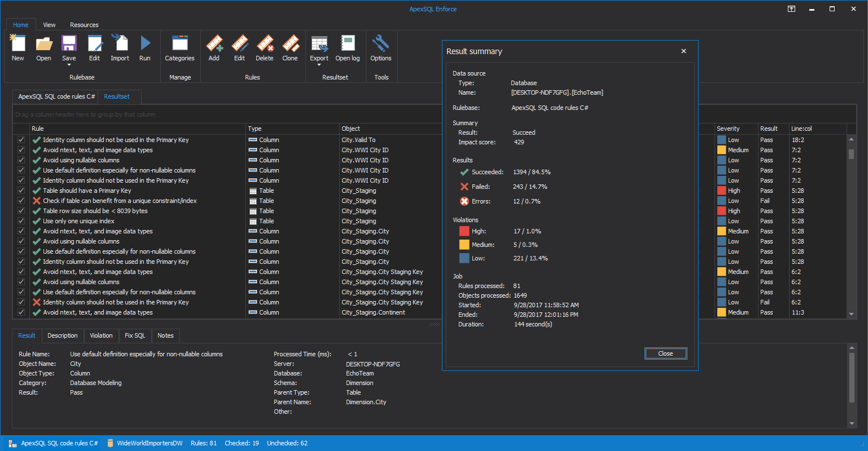Click the Open log icon
The height and width of the screenshot is (451, 868).
(348, 43)
